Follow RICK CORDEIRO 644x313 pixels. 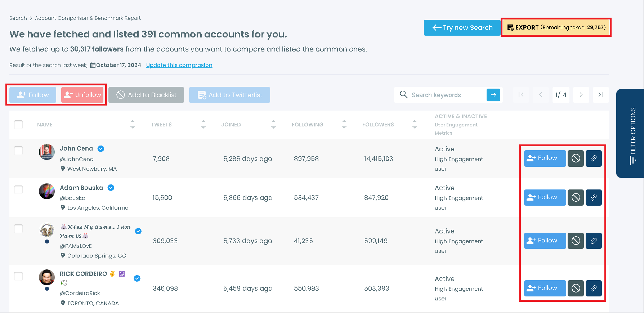pyautogui.click(x=545, y=288)
